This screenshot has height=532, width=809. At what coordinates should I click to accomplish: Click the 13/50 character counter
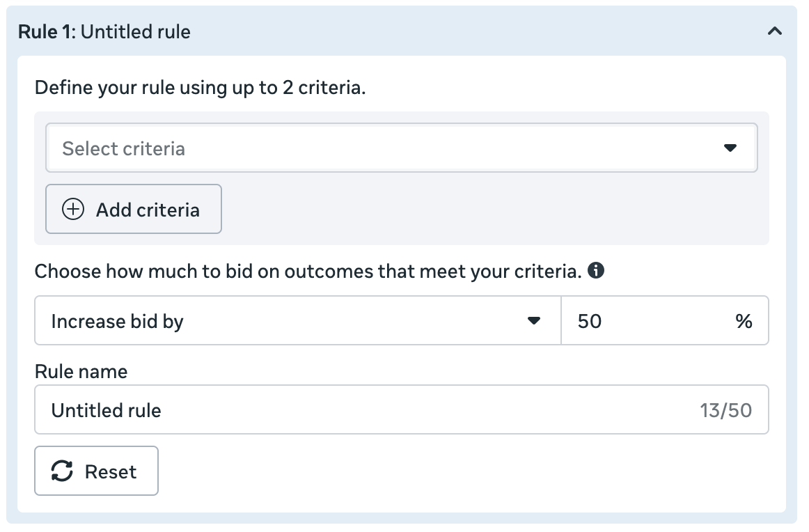[725, 410]
